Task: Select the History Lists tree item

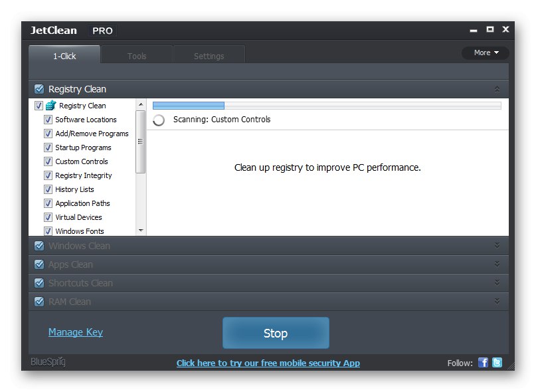Action: (74, 189)
